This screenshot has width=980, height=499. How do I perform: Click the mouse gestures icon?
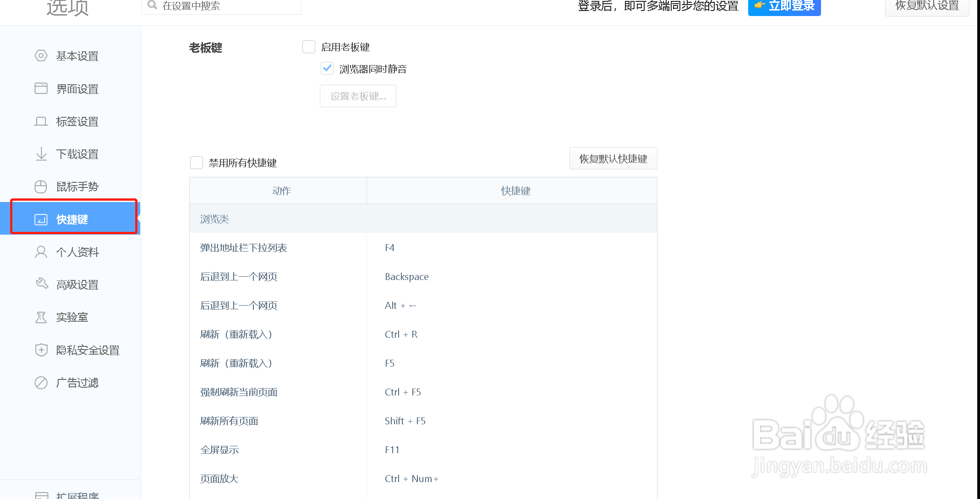pyautogui.click(x=41, y=186)
